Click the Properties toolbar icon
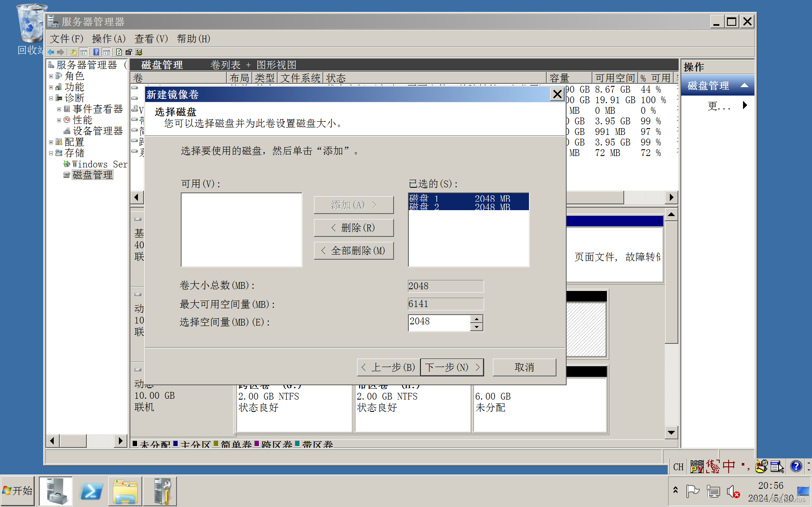This screenshot has height=507, width=812. [x=129, y=52]
